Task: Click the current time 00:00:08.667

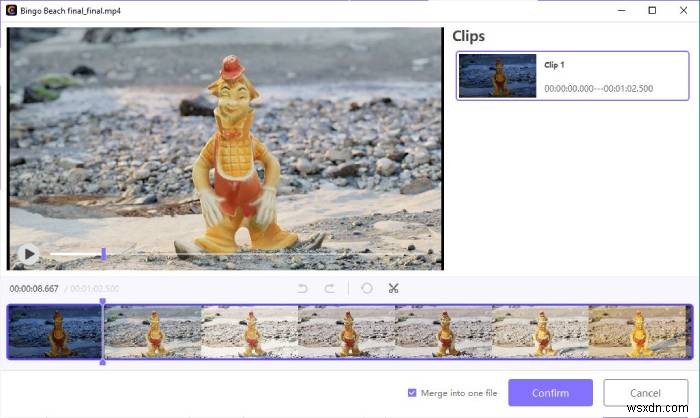Action: coord(34,289)
